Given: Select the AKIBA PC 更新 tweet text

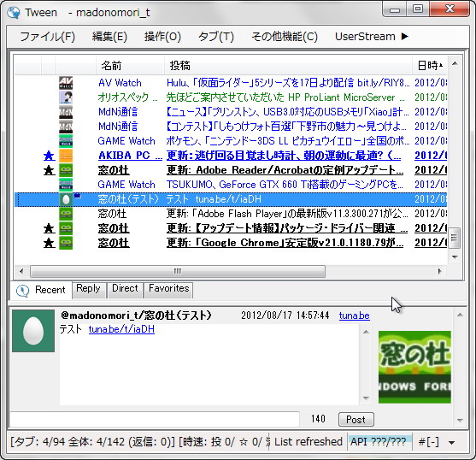Looking at the screenshot, I should click(284, 156).
